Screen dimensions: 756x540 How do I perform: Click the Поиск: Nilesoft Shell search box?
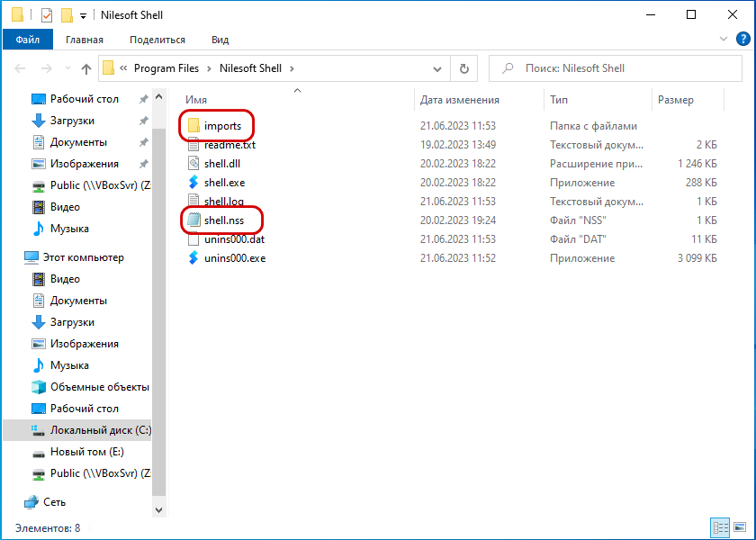click(616, 68)
